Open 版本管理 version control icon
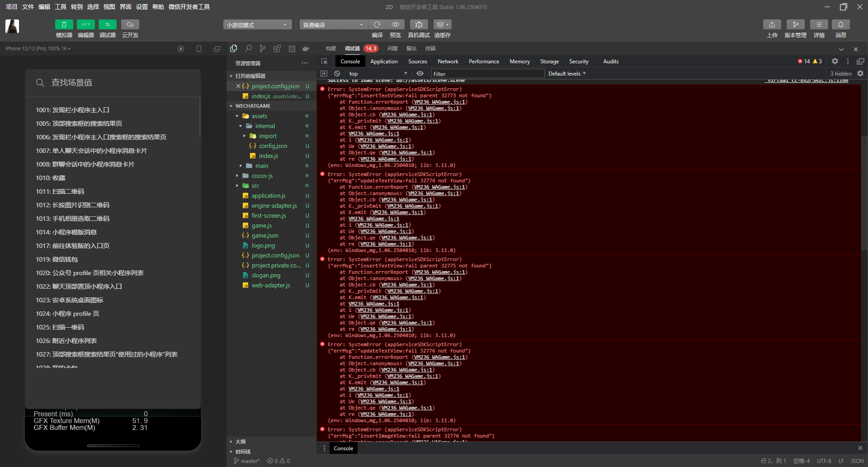868x467 pixels. (796, 24)
